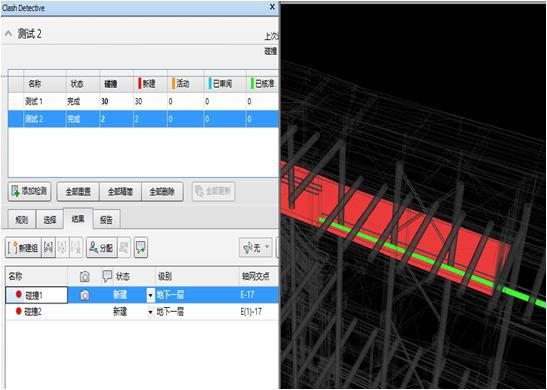Click the green-marked 已核准 column header
This screenshot has height=390, width=547.
[263, 84]
